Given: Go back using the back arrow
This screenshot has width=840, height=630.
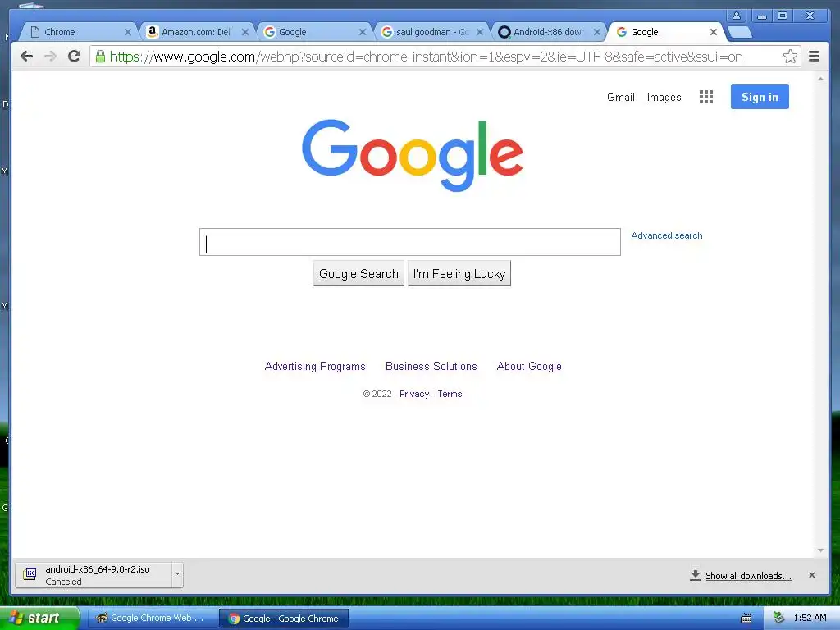Looking at the screenshot, I should pyautogui.click(x=26, y=57).
